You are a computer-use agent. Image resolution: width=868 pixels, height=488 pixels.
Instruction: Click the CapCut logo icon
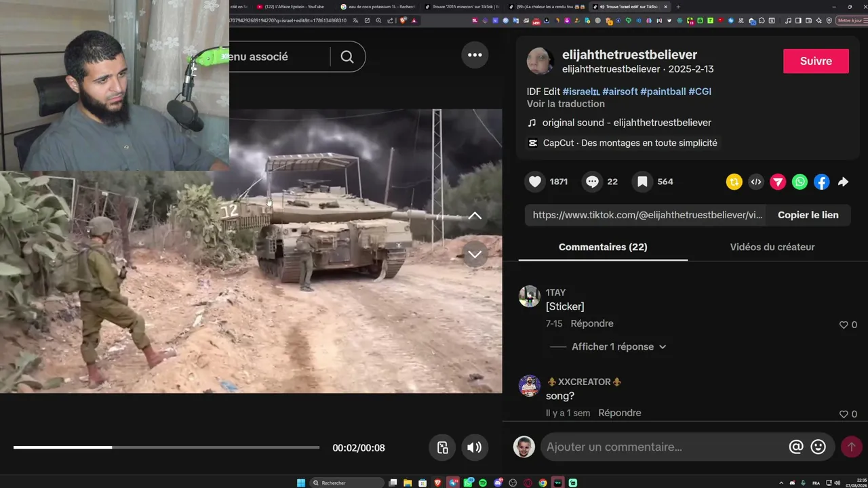click(x=532, y=143)
